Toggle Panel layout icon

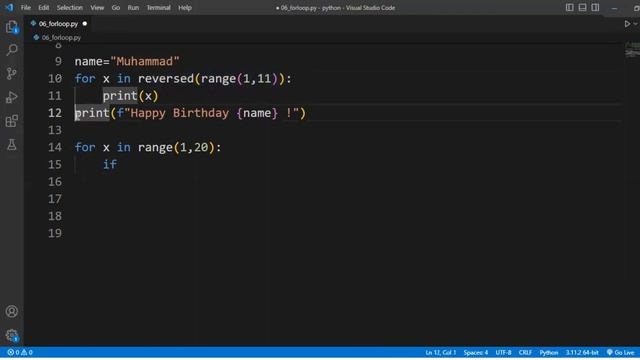coord(582,7)
